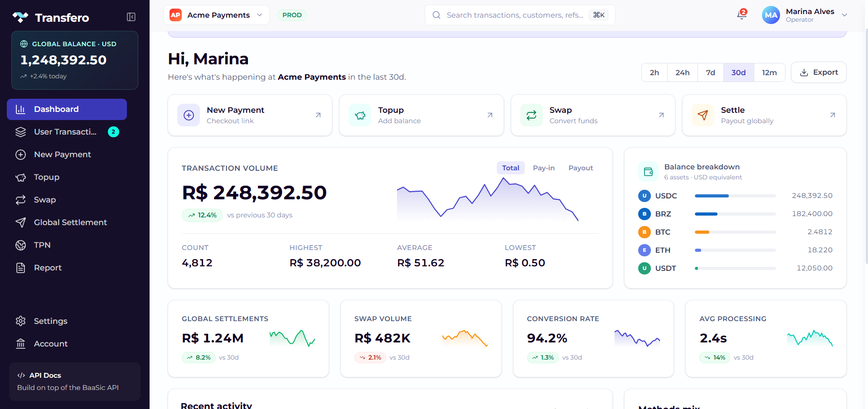Click the Swap Volume sparkline chart
This screenshot has height=409, width=868.
coord(465,338)
